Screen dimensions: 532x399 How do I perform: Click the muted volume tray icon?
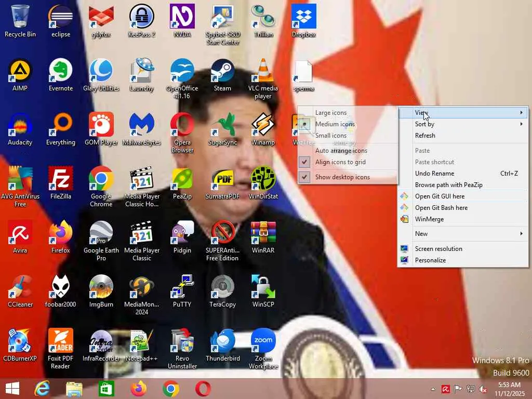(x=483, y=389)
